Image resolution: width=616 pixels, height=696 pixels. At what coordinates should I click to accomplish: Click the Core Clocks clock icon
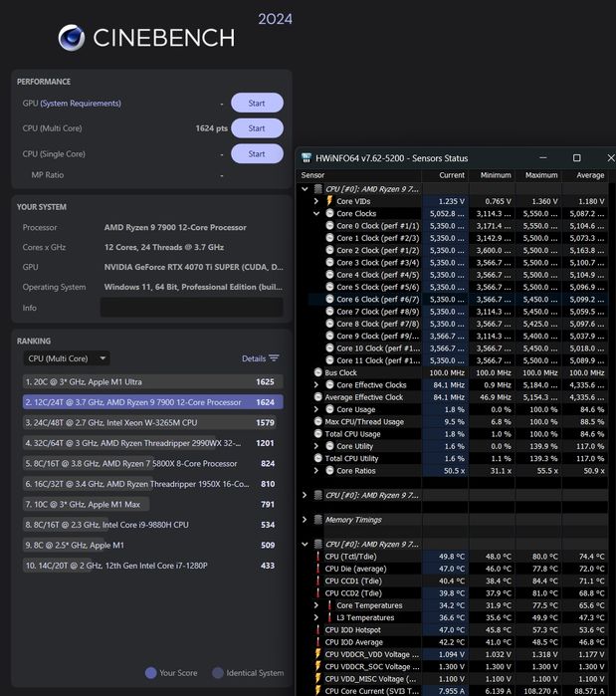(329, 213)
